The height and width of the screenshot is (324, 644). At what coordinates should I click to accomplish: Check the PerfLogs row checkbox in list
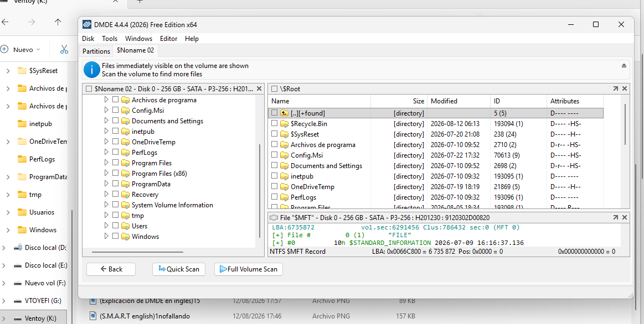(274, 197)
